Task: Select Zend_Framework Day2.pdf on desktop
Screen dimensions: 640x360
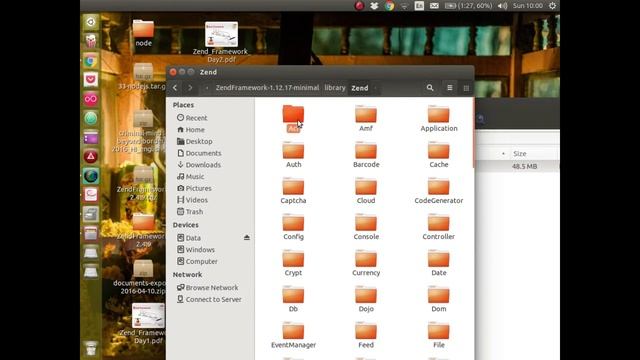Action: point(221,42)
